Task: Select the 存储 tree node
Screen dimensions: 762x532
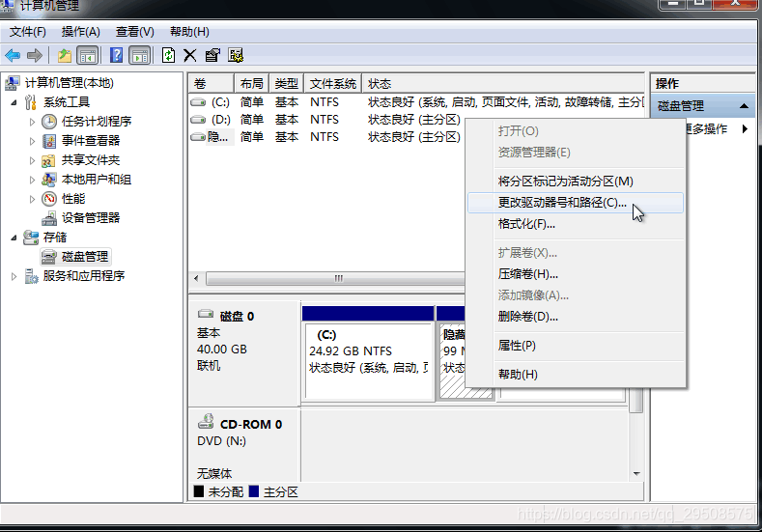Action: pos(55,238)
